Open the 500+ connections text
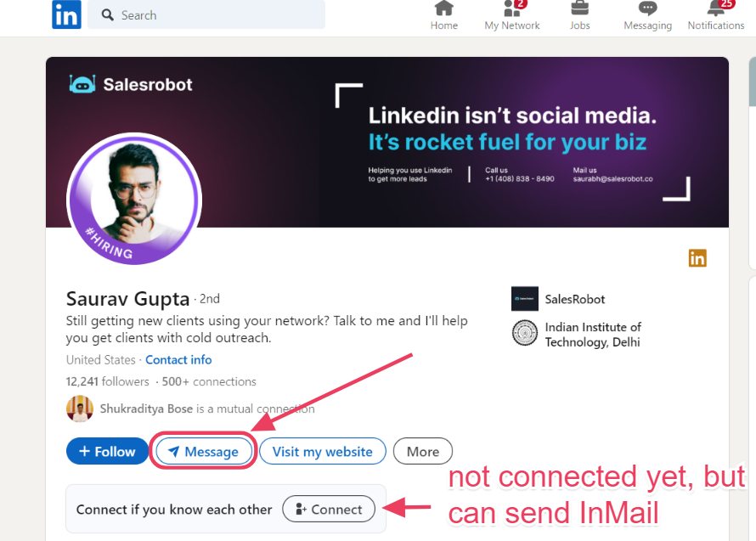 (209, 381)
